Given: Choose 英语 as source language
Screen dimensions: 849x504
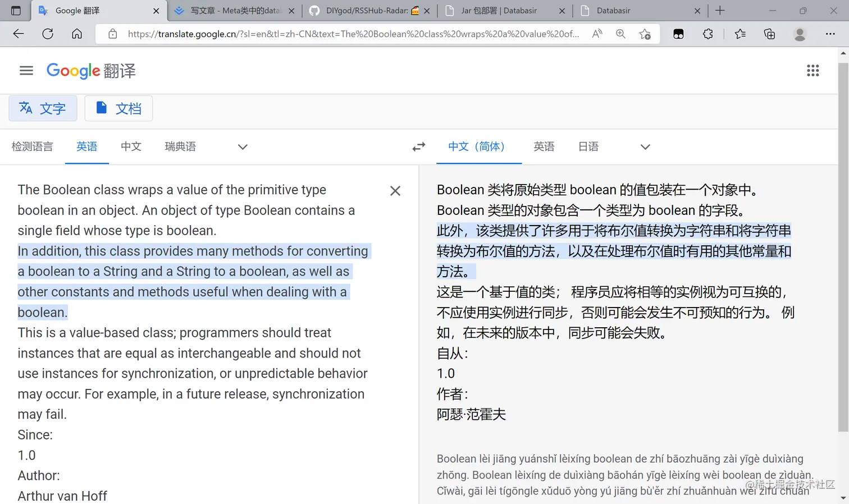Looking at the screenshot, I should 87,146.
